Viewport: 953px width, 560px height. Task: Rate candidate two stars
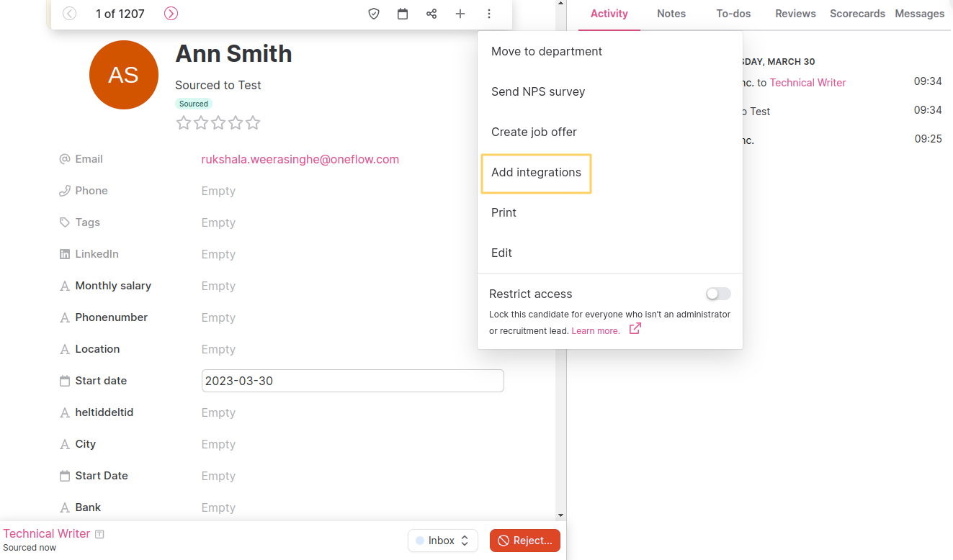201,123
